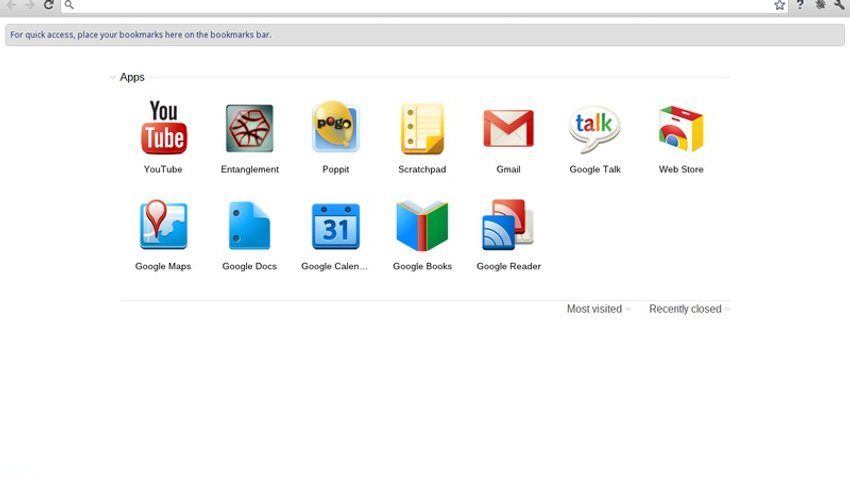Launch the Gmail app
The image size is (850, 478).
[508, 128]
